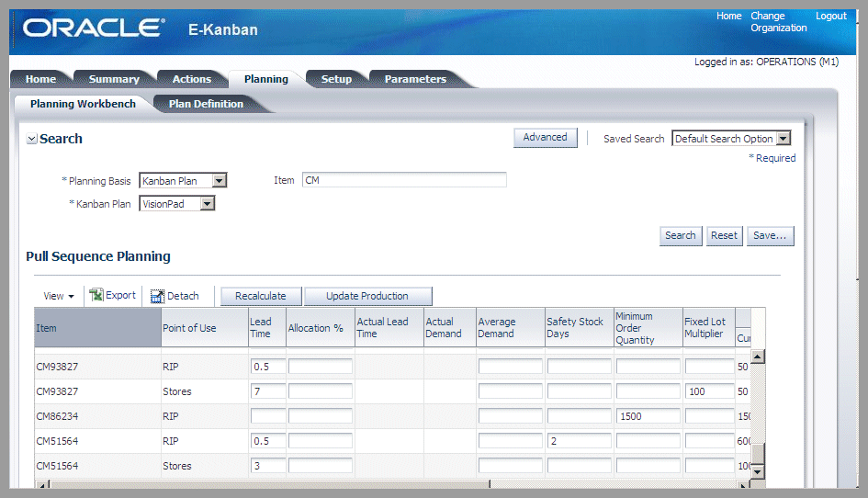868x498 pixels.
Task: Click Minimum Order Quantity field showing 1500
Action: (x=648, y=416)
